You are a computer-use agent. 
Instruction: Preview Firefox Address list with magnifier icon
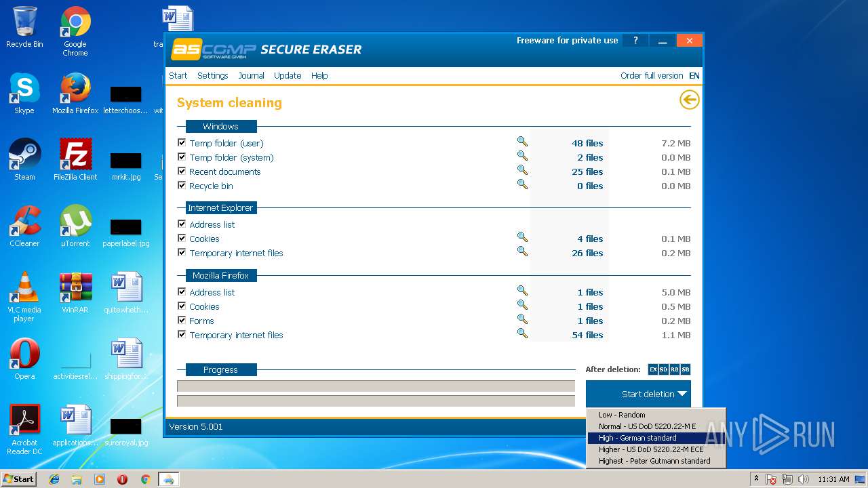[522, 291]
